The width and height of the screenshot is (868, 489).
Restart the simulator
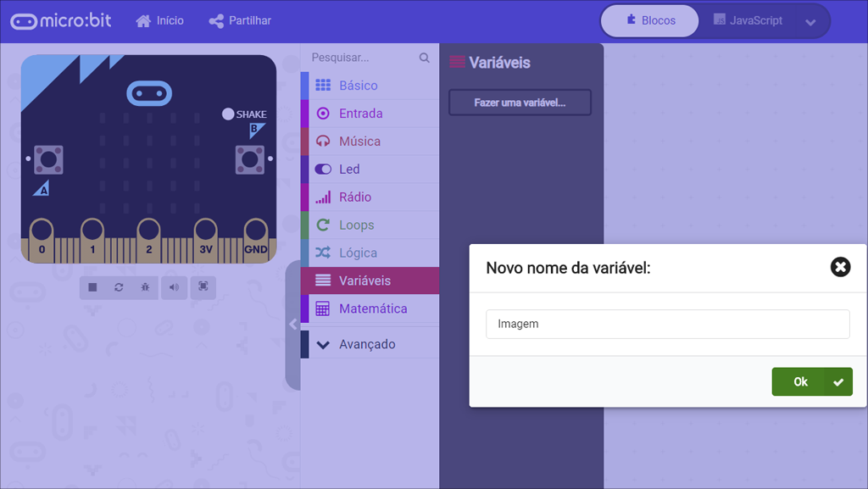pos(119,287)
